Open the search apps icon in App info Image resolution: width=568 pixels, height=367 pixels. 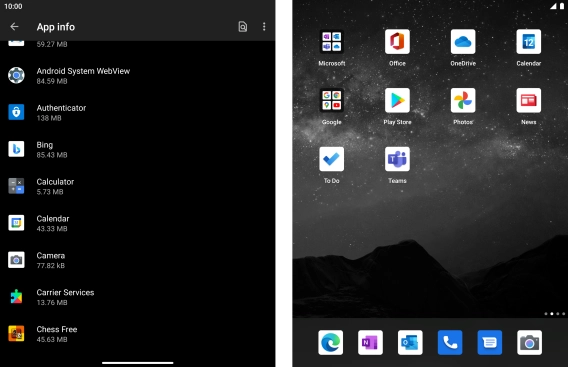tap(243, 26)
